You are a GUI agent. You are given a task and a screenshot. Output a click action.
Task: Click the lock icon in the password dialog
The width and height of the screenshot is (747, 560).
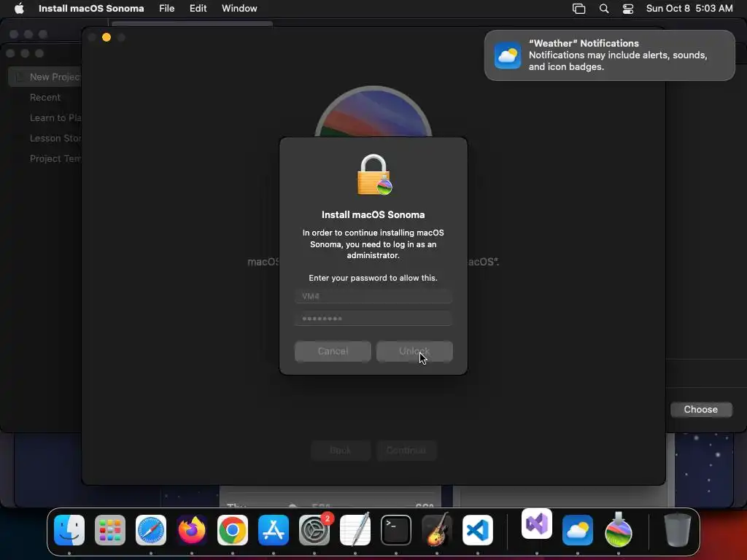(374, 175)
